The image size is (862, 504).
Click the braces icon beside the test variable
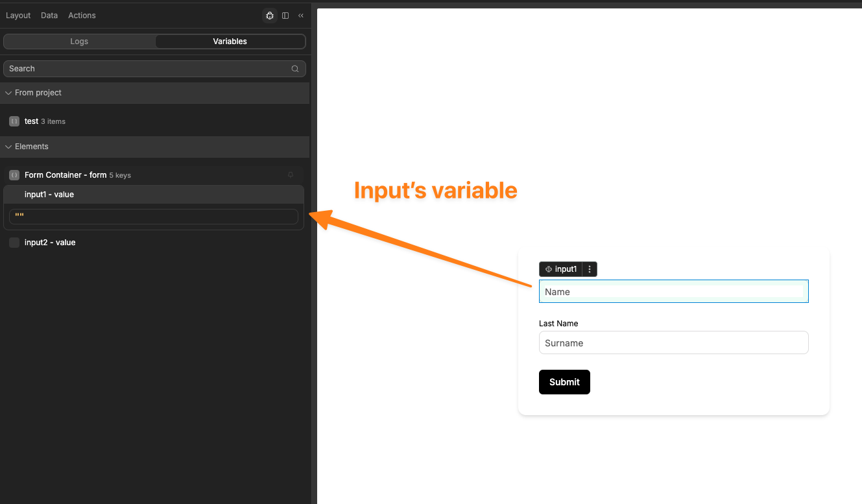(x=14, y=121)
